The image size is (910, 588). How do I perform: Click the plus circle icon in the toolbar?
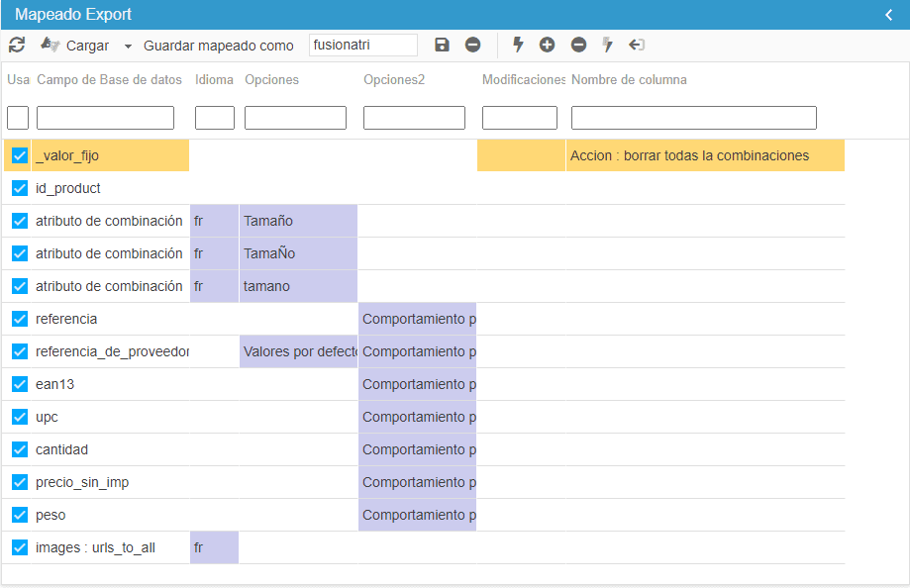547,45
